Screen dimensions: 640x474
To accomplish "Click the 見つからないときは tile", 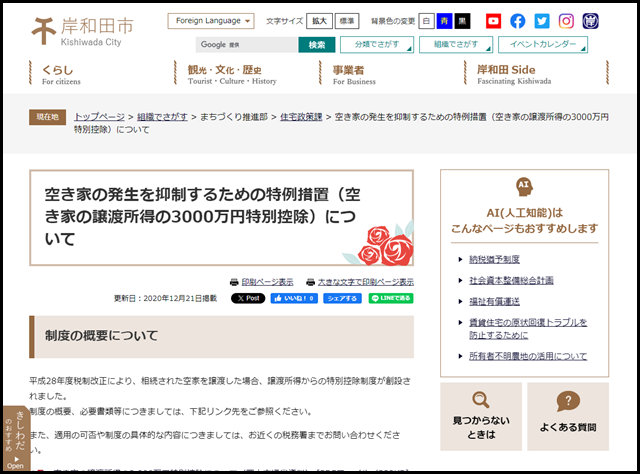I will coord(481,416).
